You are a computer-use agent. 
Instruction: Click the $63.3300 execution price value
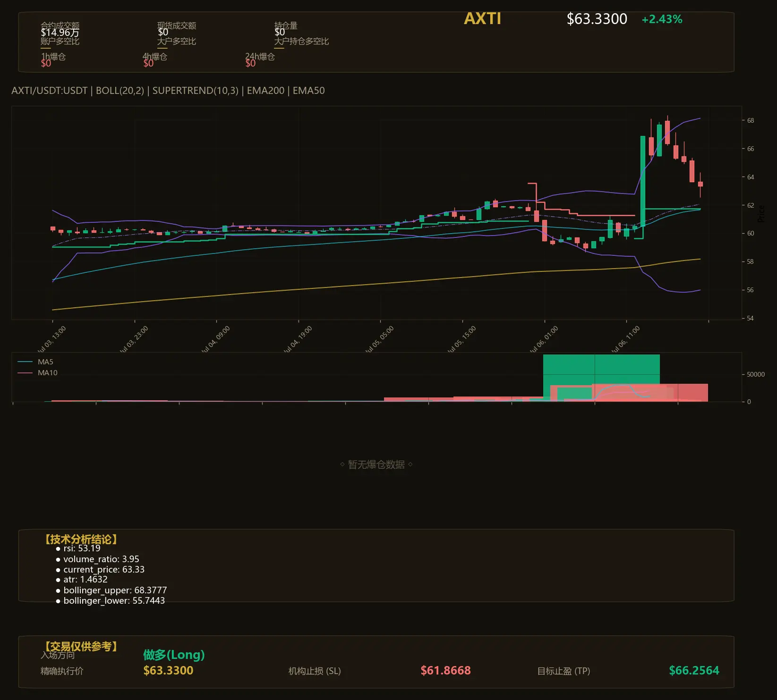click(168, 671)
